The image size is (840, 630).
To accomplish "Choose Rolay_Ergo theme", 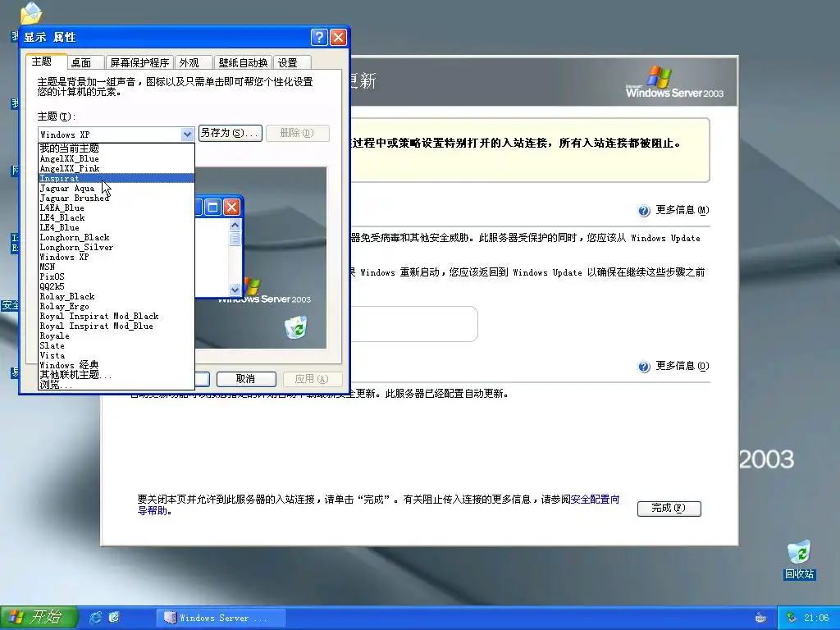I will pos(116,306).
